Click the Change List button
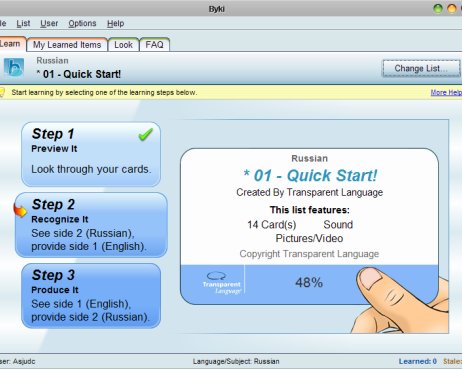 tap(421, 68)
